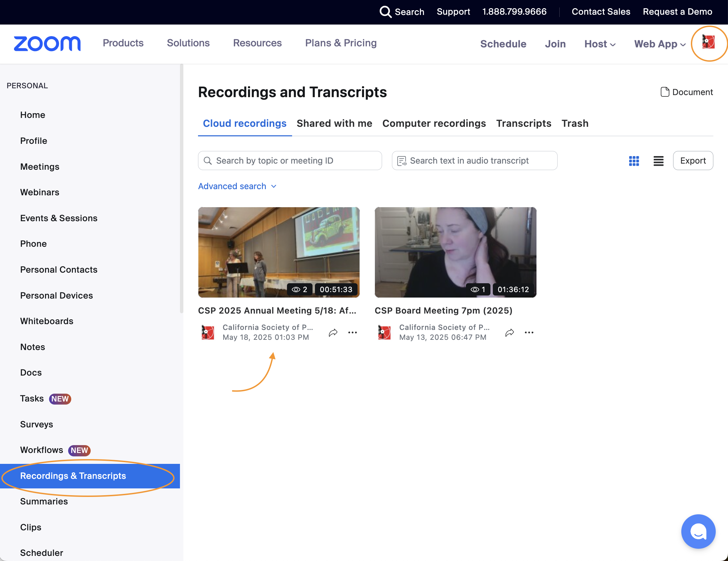Viewport: 728px width, 561px height.
Task: Open Phone in sidebar
Action: [33, 244]
